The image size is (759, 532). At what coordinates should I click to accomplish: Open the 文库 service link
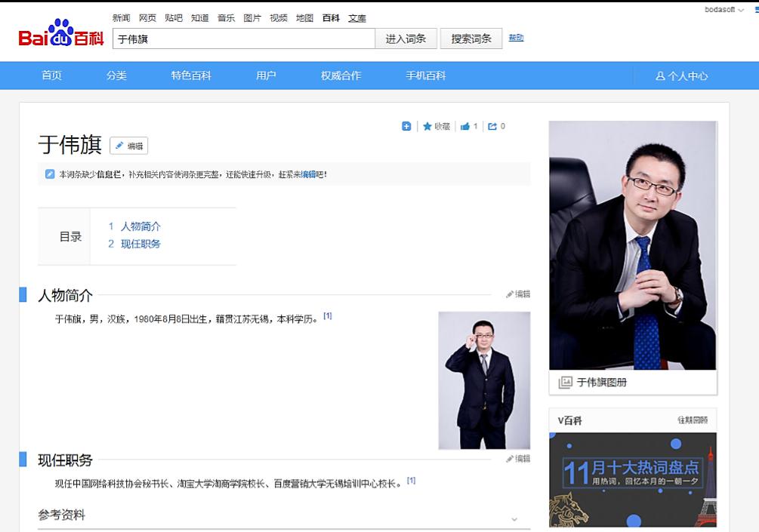tap(357, 18)
